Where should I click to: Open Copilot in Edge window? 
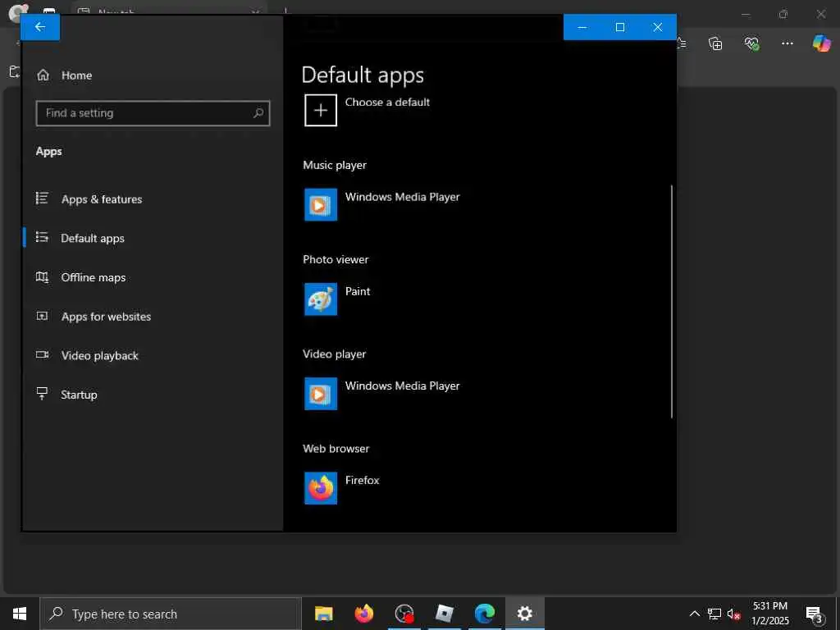[821, 43]
